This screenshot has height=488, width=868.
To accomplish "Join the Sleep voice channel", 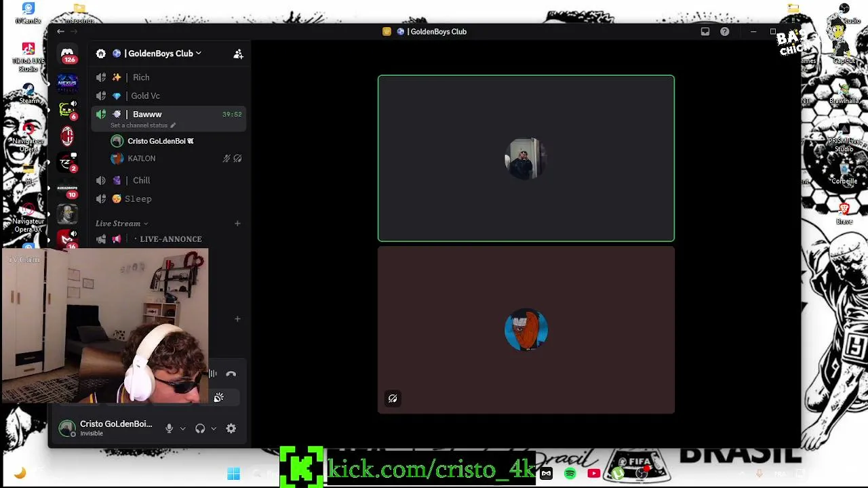I will click(168, 199).
